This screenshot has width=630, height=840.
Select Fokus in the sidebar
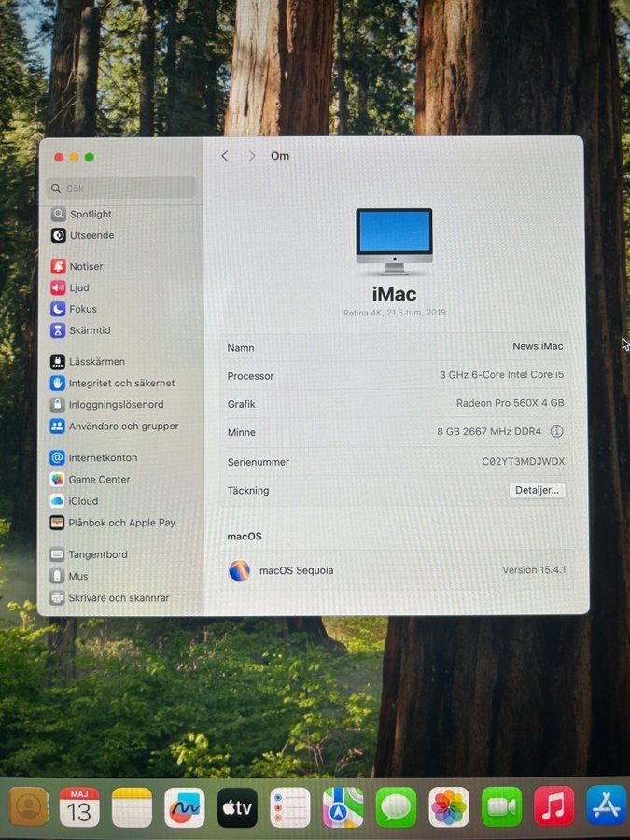tap(82, 309)
